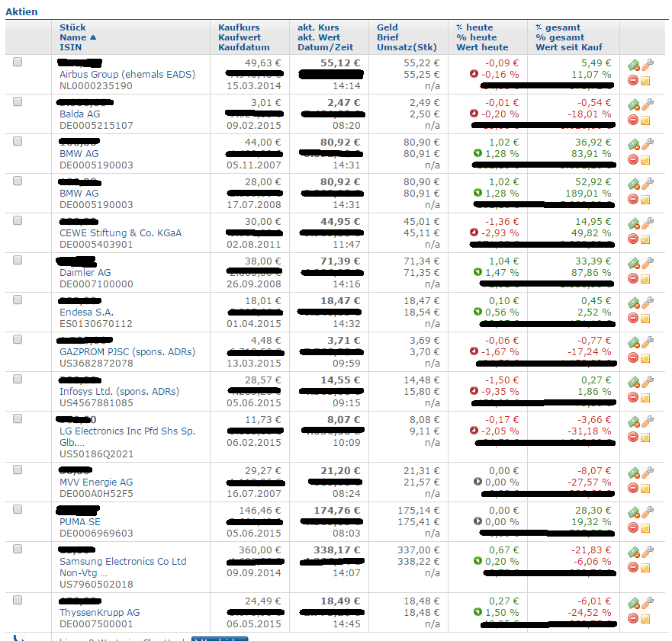Click the sell icon for Airbus Group
The image size is (672, 641).
(x=634, y=66)
